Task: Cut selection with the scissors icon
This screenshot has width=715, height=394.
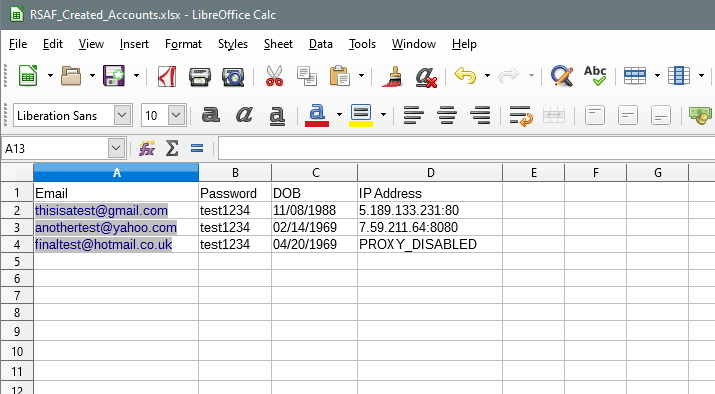Action: tap(274, 76)
